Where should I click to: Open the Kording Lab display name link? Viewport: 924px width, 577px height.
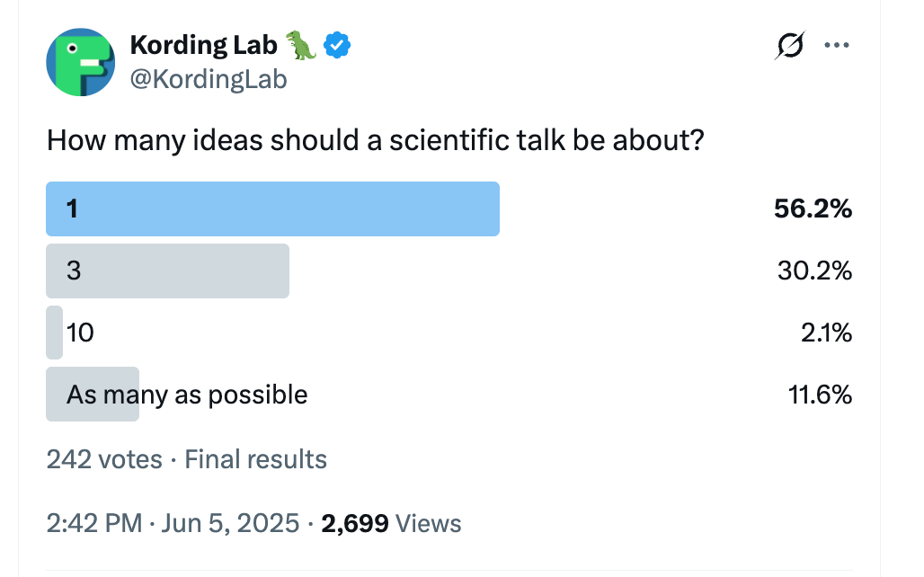(x=205, y=43)
